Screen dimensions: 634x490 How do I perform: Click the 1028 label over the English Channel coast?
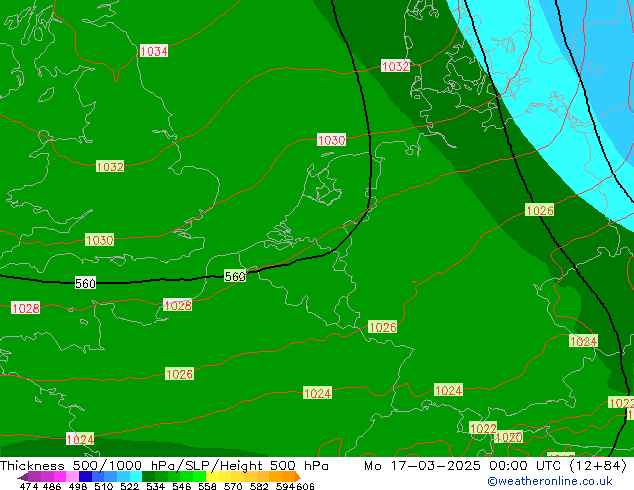tap(178, 305)
